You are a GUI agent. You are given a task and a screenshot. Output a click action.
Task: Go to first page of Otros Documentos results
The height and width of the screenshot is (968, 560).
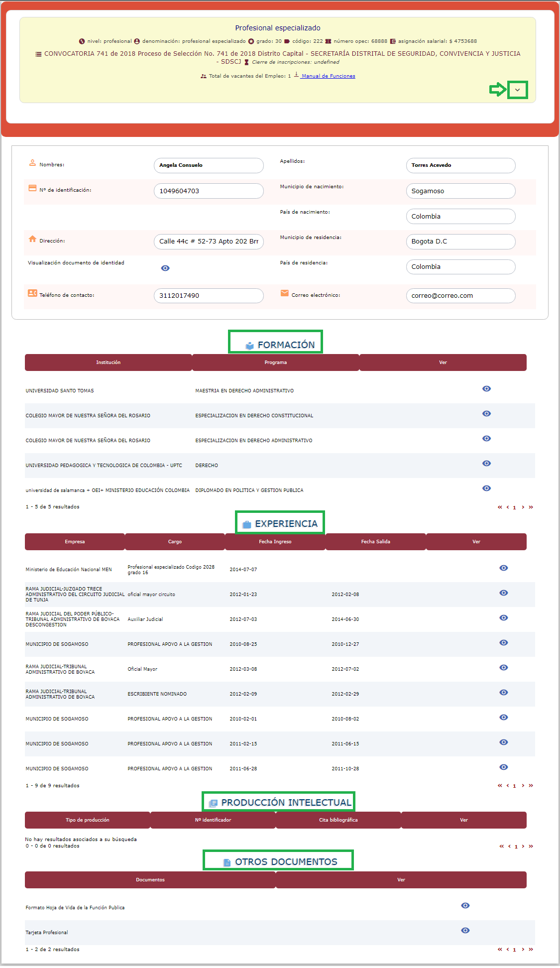point(500,950)
